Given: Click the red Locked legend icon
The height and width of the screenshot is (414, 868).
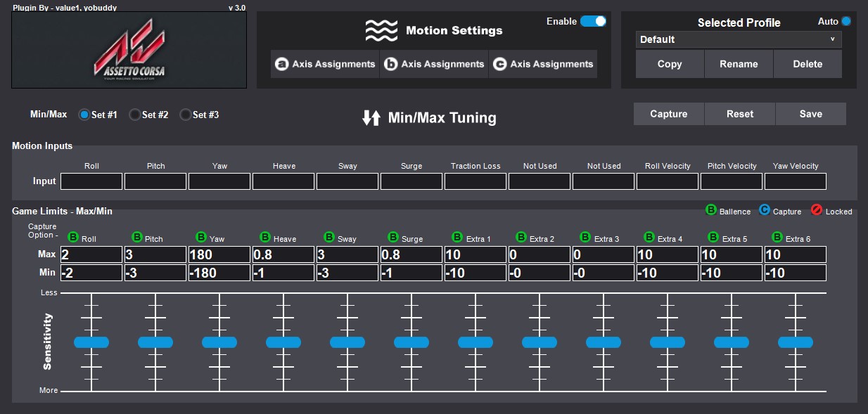Looking at the screenshot, I should pyautogui.click(x=817, y=209).
